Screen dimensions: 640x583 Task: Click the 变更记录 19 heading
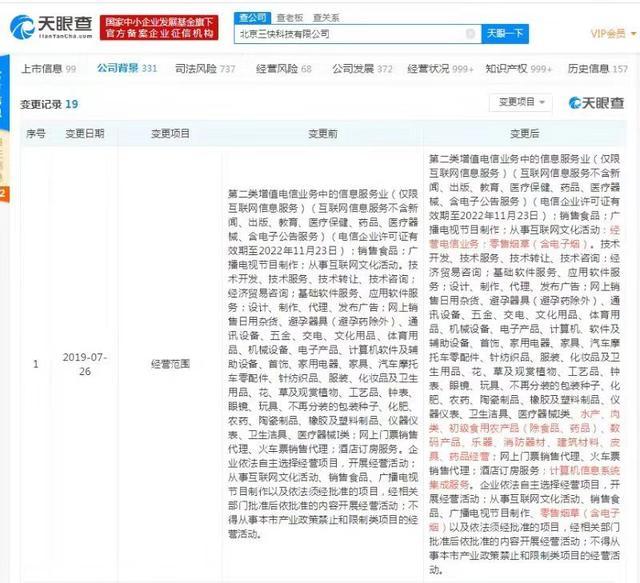(x=49, y=104)
